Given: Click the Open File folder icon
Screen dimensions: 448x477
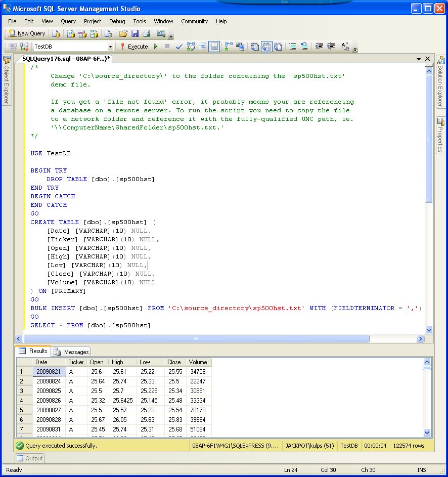Looking at the screenshot, I should click(123, 33).
